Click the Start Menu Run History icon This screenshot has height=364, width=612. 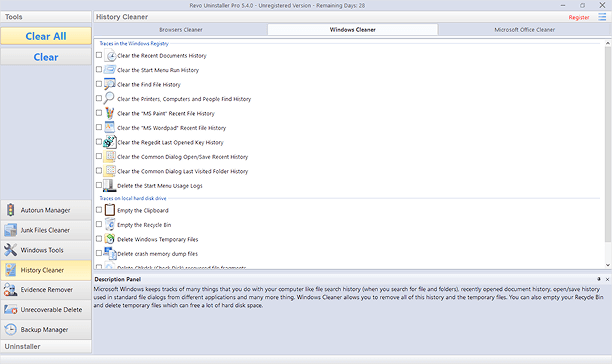point(110,70)
